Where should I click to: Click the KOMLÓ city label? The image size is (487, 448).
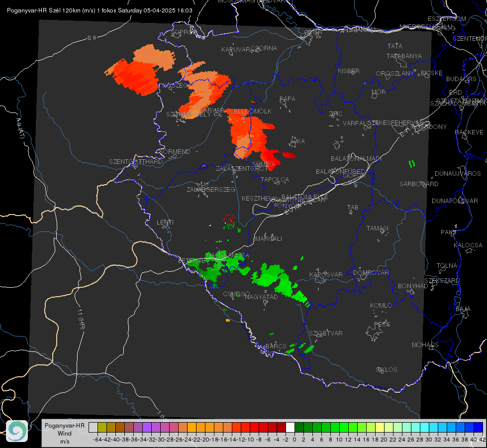[381, 306]
